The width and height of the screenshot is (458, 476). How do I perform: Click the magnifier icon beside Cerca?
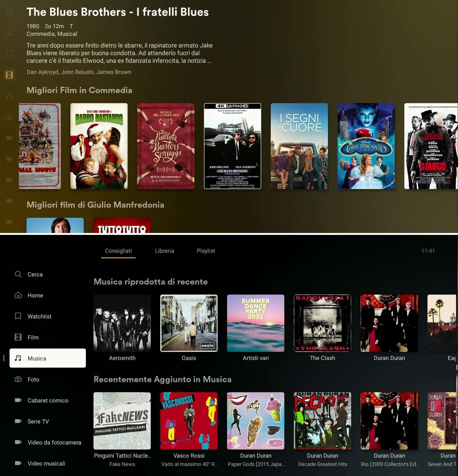point(18,274)
